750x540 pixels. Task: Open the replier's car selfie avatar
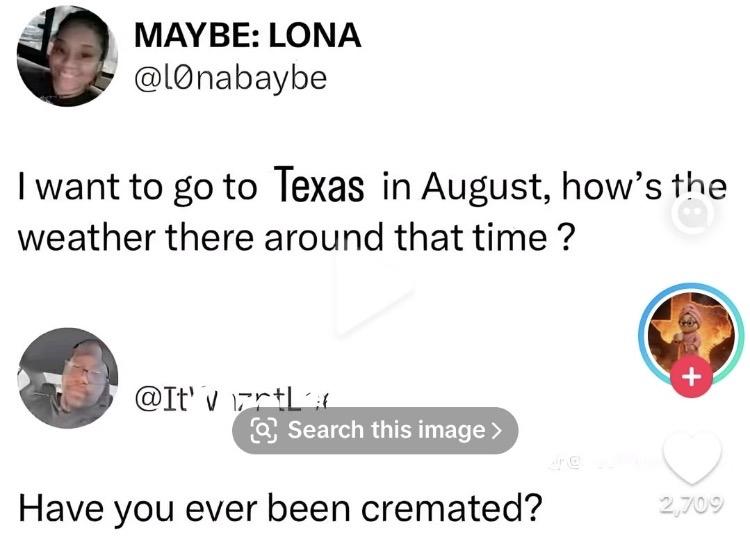point(67,378)
